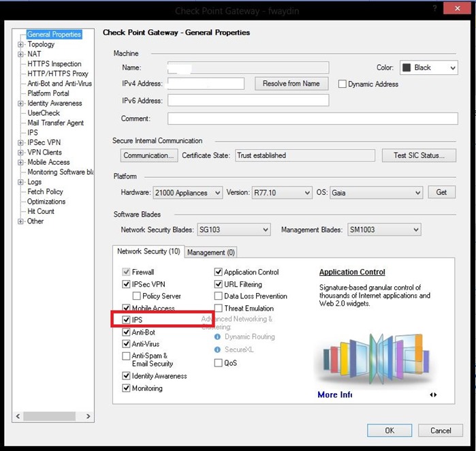The width and height of the screenshot is (476, 451).
Task: Open the Version dropdown showing R77.10
Action: coord(282,193)
